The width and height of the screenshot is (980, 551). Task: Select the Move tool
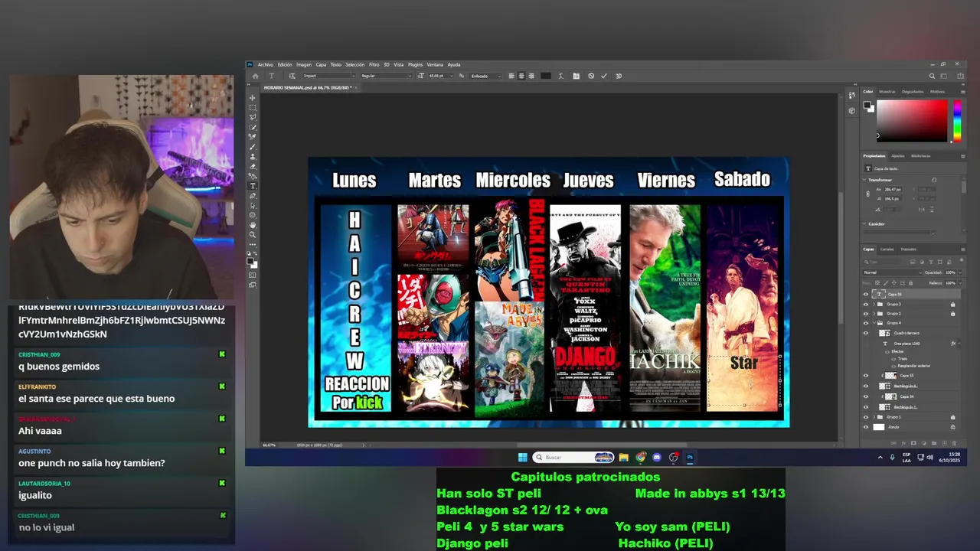click(x=253, y=98)
